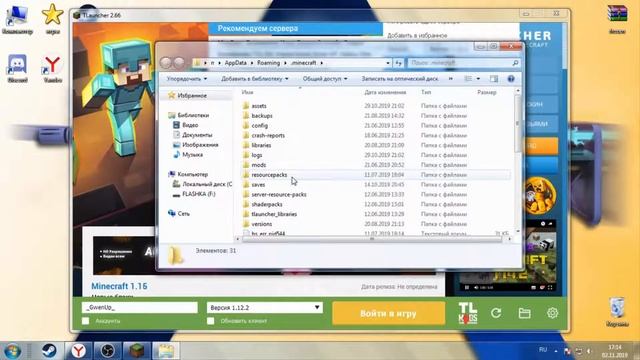This screenshot has width=640, height=360.
Task: Open Видео library
Action: click(190, 125)
